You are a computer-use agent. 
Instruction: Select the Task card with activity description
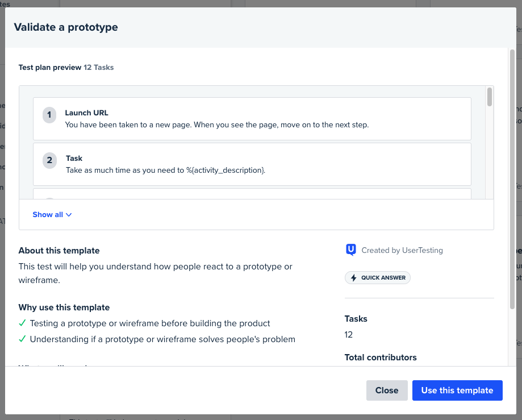coord(252,164)
